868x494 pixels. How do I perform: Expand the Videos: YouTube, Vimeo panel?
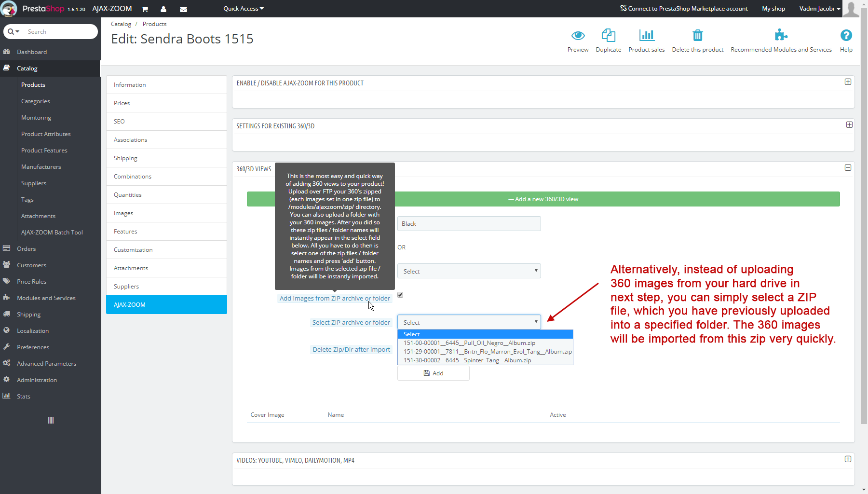[848, 459]
